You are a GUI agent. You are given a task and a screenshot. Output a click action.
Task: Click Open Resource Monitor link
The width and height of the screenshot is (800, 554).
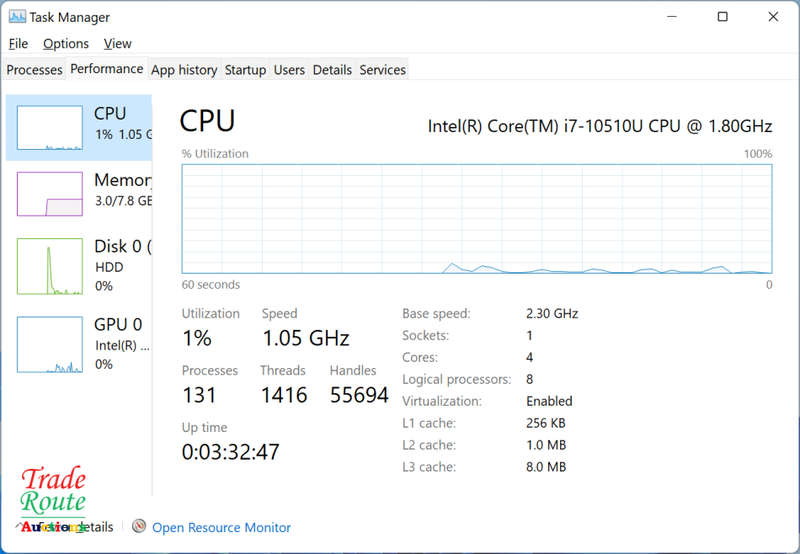click(x=221, y=527)
